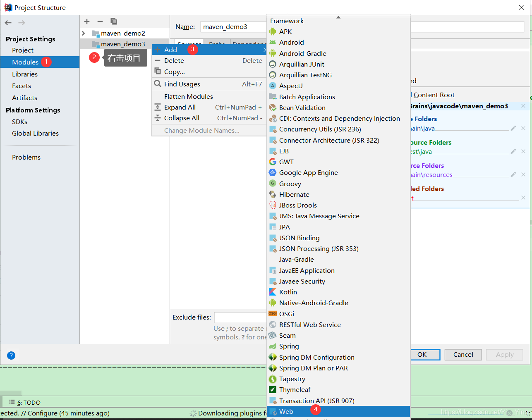Click the APK framework Android icon
This screenshot has height=420, width=532.
click(x=273, y=31)
